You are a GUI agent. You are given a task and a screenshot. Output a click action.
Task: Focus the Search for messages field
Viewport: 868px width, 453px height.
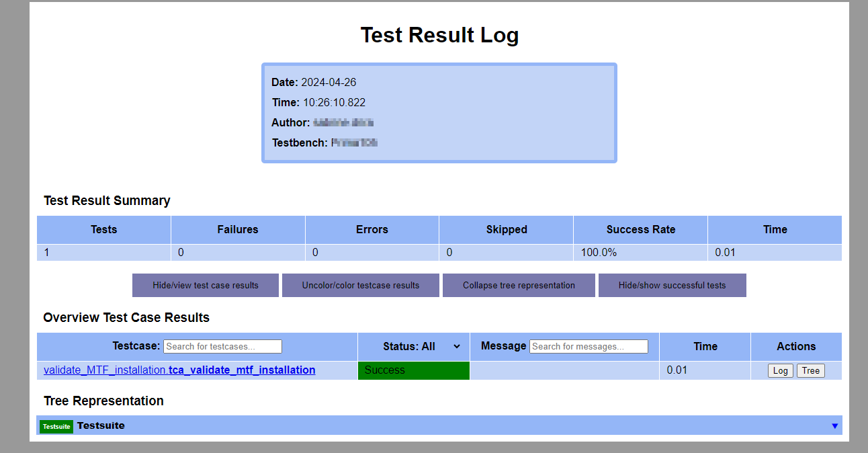tap(589, 347)
